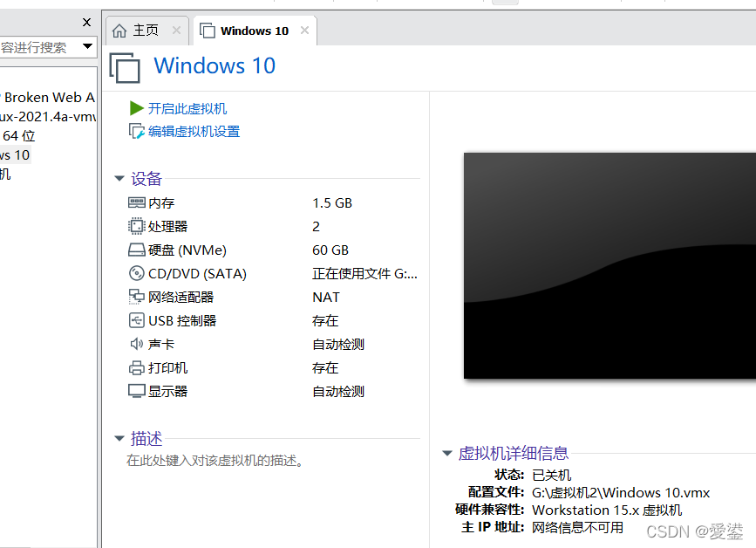756x548 pixels.
Task: Click the 60 GB disk value
Action: [x=330, y=250]
